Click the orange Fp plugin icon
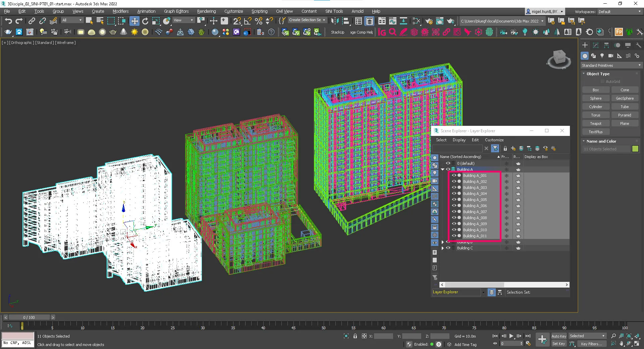The width and height of the screenshot is (644, 349). click(619, 32)
